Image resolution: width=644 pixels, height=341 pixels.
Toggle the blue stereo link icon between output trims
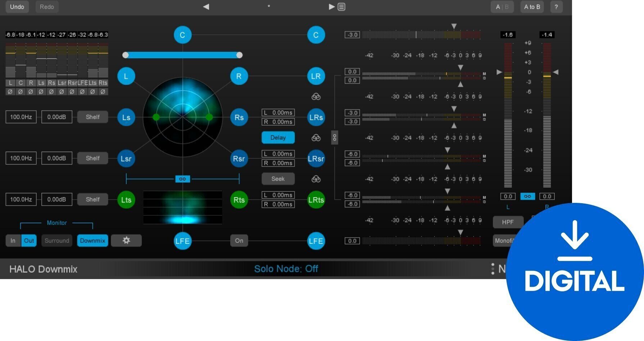coord(527,196)
